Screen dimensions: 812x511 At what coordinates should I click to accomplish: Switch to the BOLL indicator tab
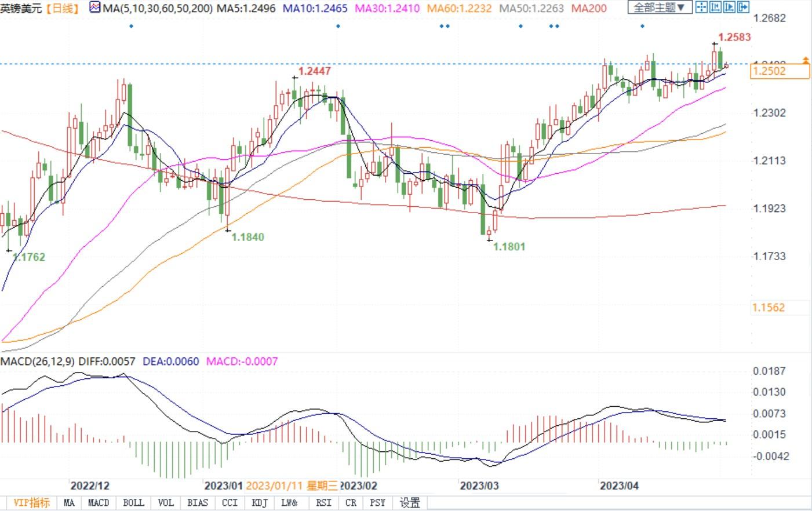133,503
